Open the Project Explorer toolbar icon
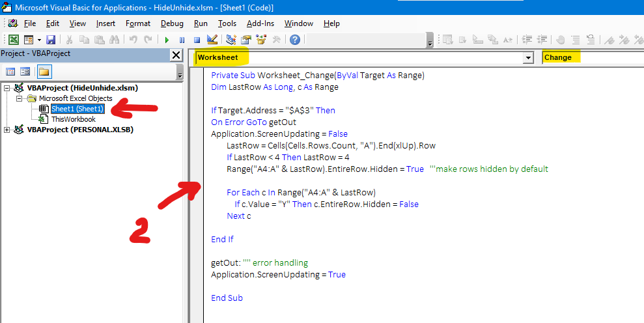Screen dimensions: 644x323 click(x=231, y=40)
